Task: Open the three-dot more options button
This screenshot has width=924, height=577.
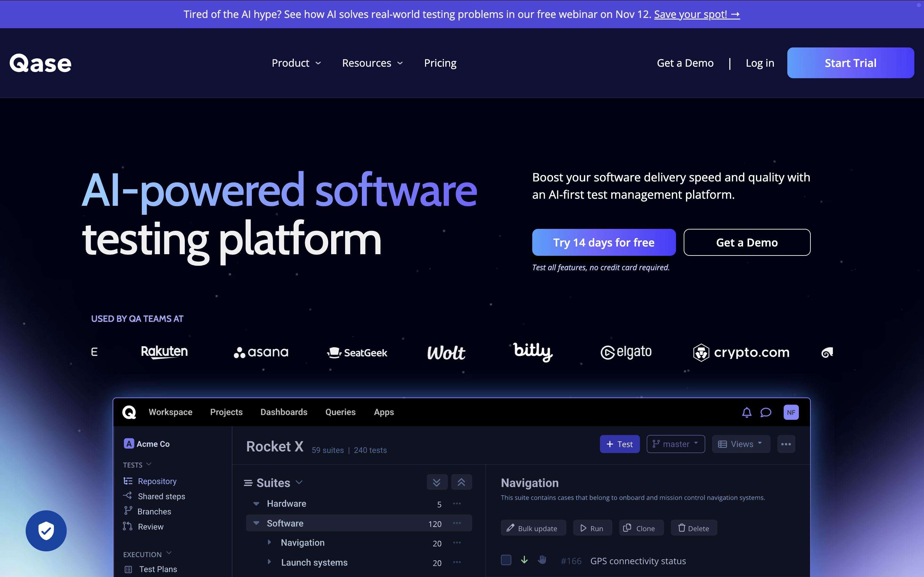Action: click(x=786, y=444)
